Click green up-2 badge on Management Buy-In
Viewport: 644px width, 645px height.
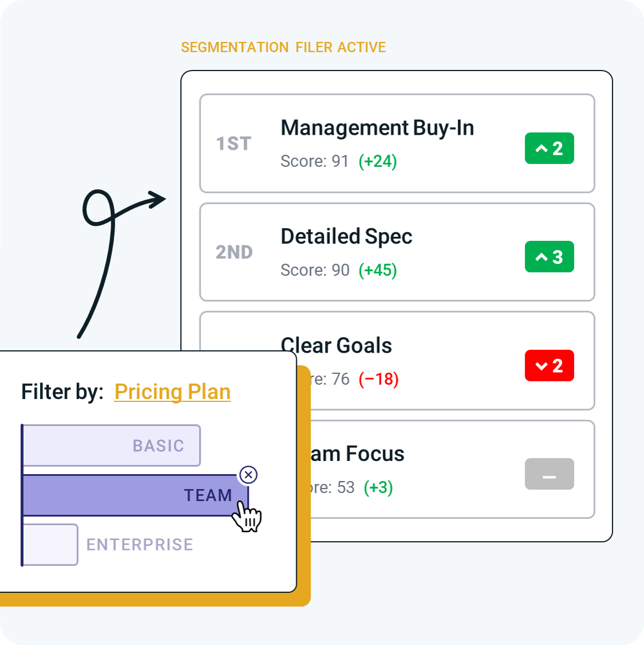click(x=549, y=148)
